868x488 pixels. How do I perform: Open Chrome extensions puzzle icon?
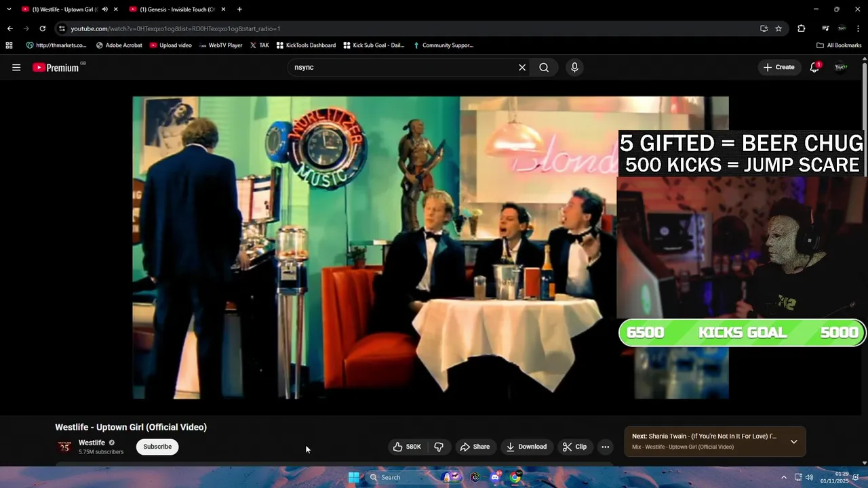point(802,28)
